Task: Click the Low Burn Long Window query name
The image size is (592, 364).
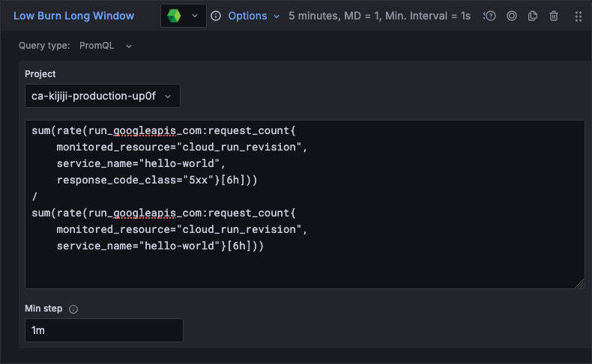Action: (74, 16)
